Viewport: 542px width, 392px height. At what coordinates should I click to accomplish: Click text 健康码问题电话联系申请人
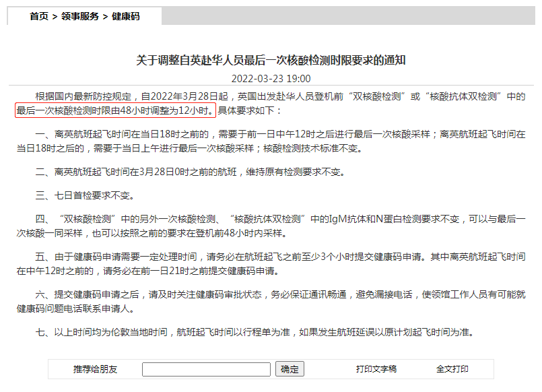pos(75,308)
